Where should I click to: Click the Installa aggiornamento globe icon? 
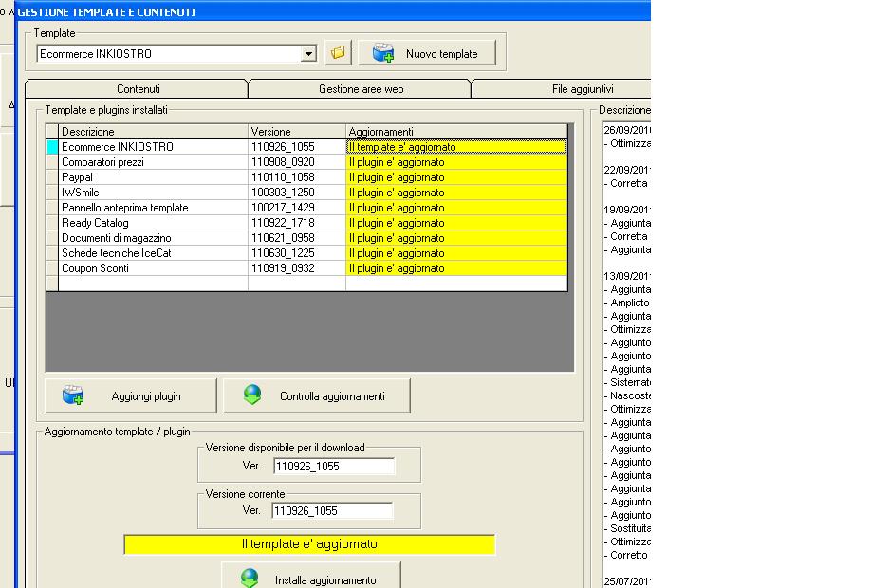click(250, 579)
